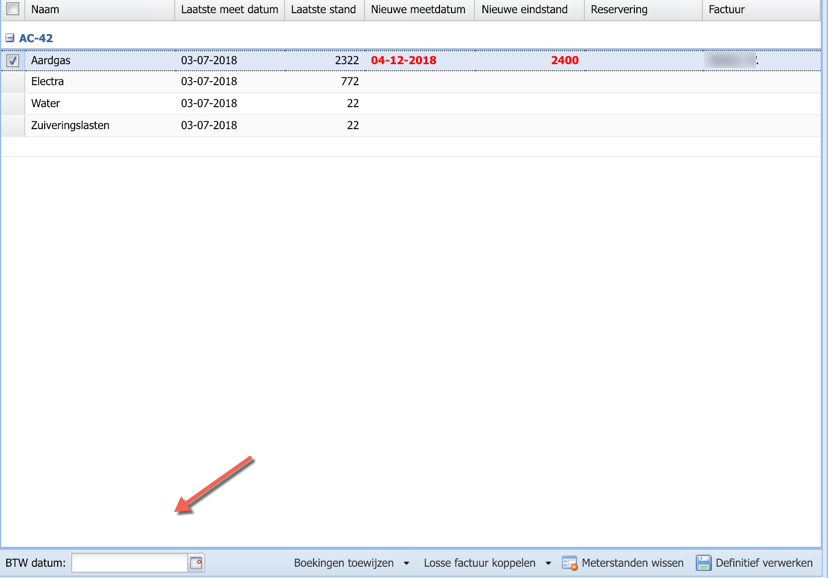Select the Aardgas row name
Image resolution: width=828 pixels, height=578 pixels.
pos(51,61)
